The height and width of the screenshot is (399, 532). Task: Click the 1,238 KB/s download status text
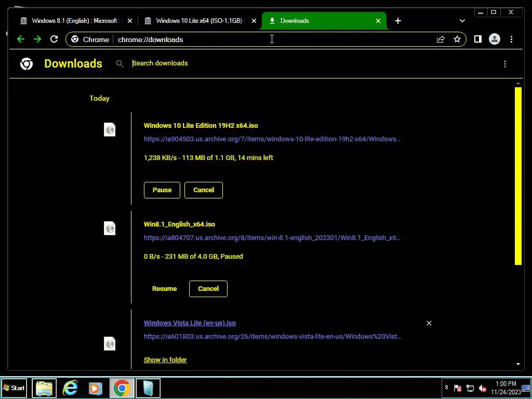[208, 158]
